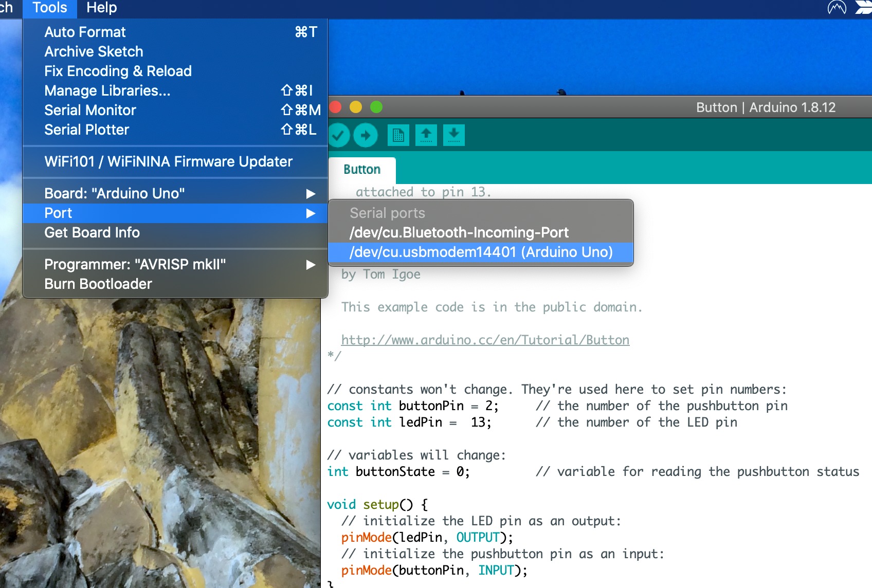Select Auto Format menu item
Image resolution: width=872 pixels, height=588 pixels.
85,32
